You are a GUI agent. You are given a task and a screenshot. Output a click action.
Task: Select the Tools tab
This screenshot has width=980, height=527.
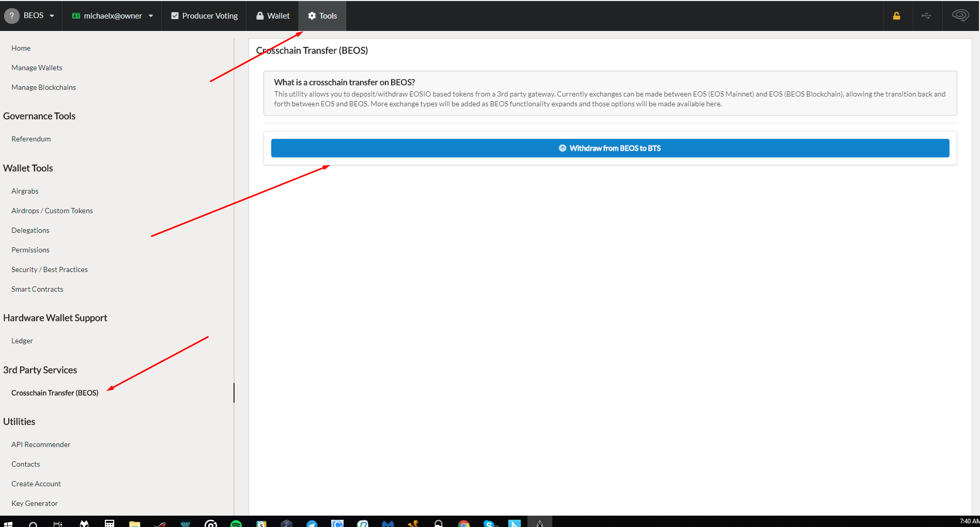pyautogui.click(x=322, y=15)
